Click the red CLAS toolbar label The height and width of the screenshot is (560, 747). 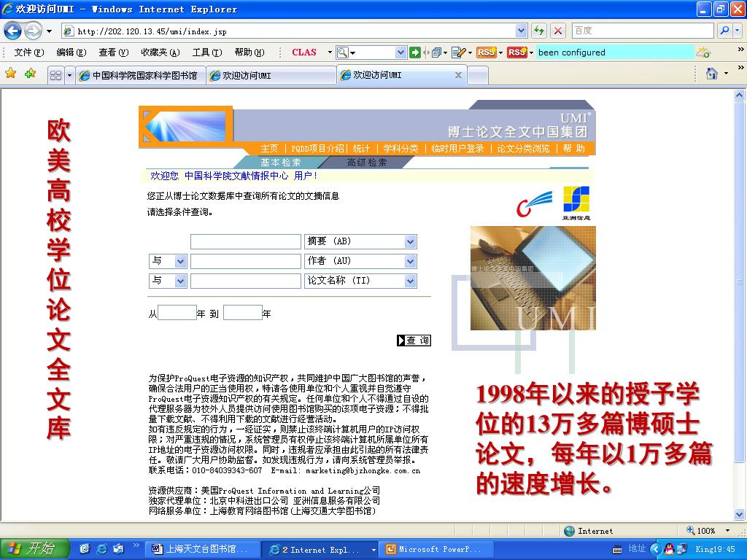(x=304, y=52)
